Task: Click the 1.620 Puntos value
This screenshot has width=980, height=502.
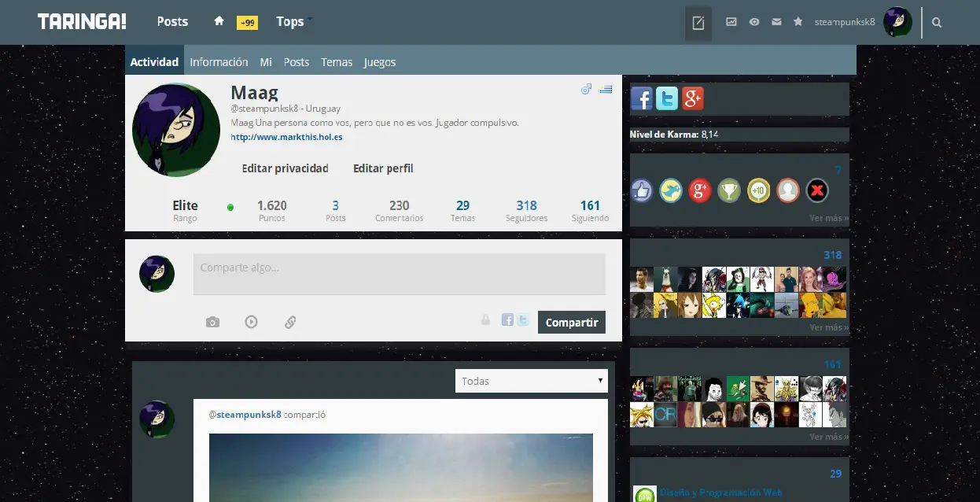Action: 272,205
